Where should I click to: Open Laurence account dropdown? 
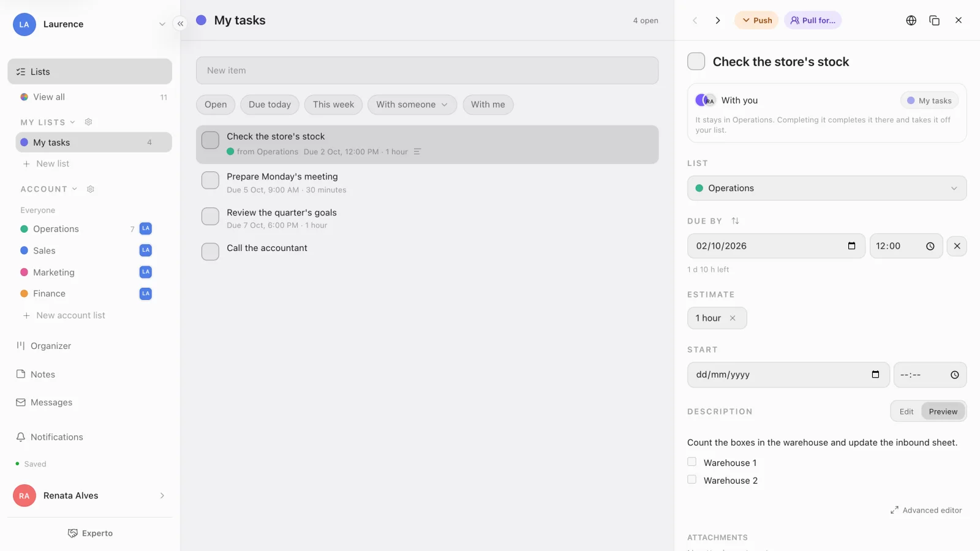pyautogui.click(x=162, y=24)
